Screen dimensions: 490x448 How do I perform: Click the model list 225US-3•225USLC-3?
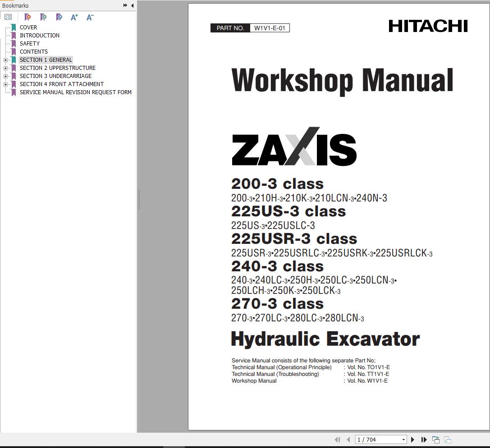273,225
